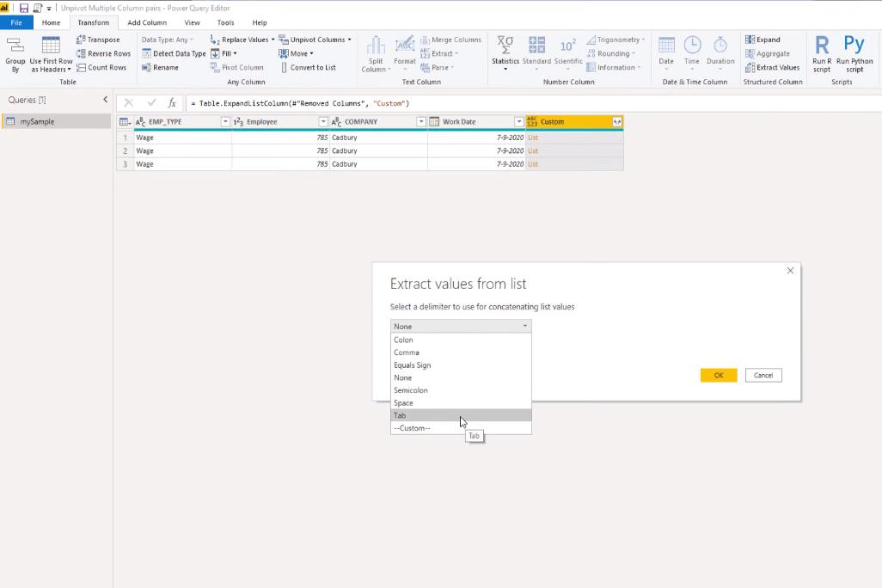The height and width of the screenshot is (588, 882).
Task: Collapse the Queries pane
Action: pos(105,100)
